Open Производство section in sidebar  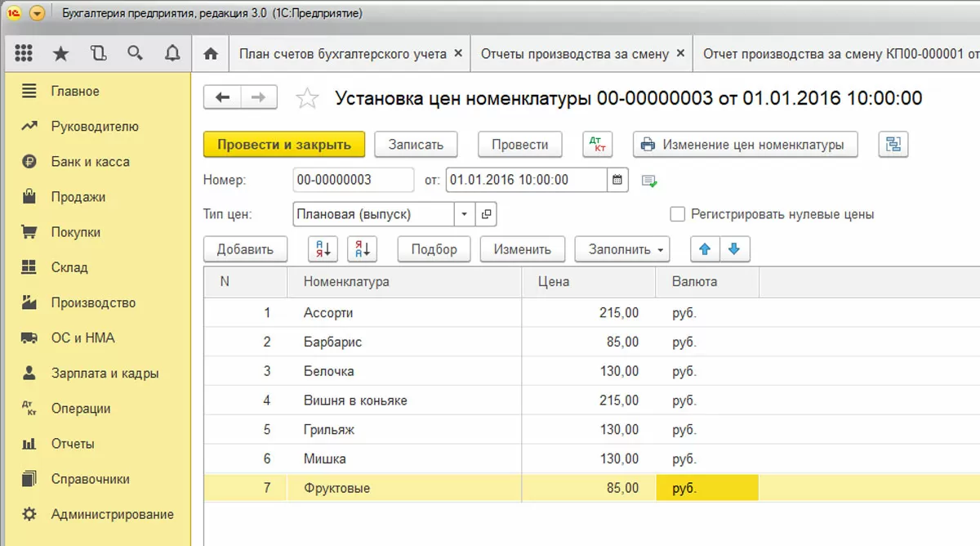pos(93,302)
